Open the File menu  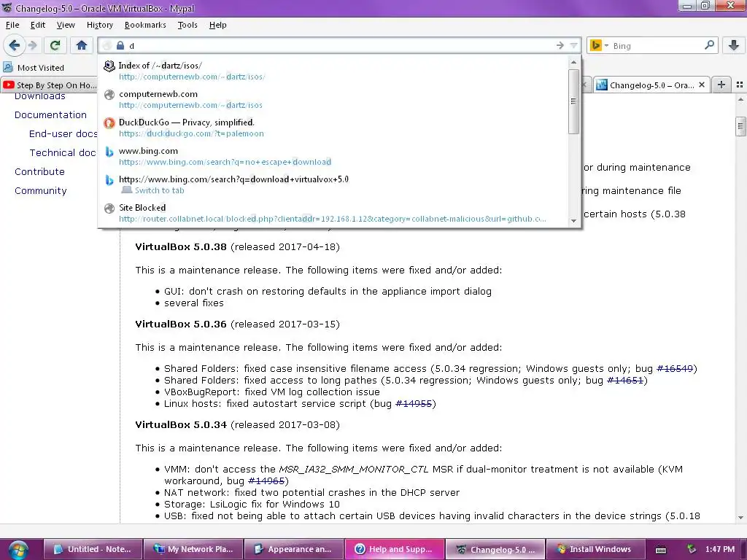(x=12, y=25)
